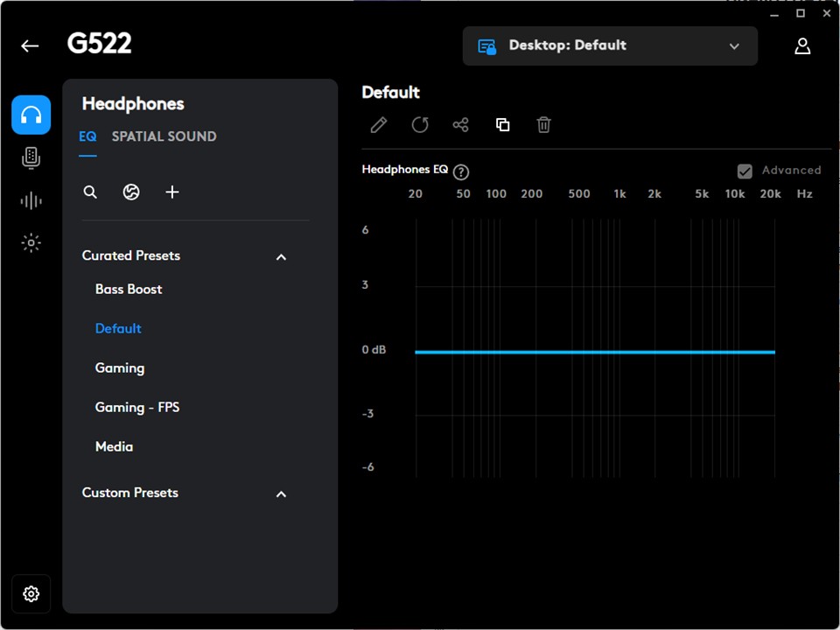Duplicate the Default EQ preset
The image size is (840, 630).
(502, 125)
